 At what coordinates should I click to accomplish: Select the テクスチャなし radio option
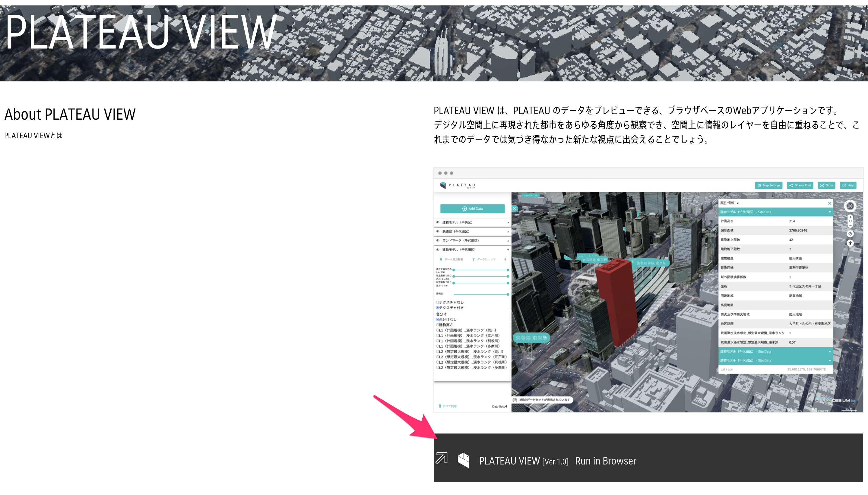tap(437, 302)
